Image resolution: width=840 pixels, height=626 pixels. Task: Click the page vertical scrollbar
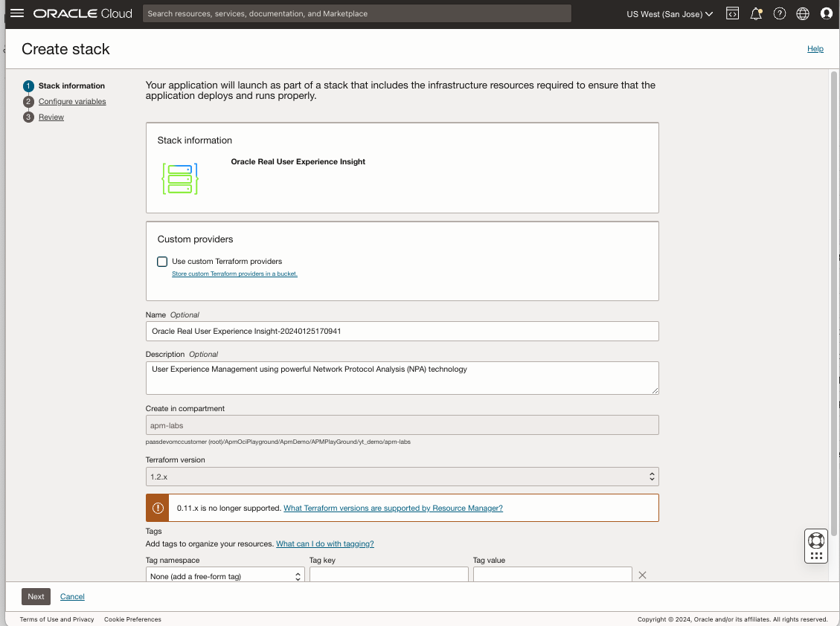pyautogui.click(x=833, y=297)
